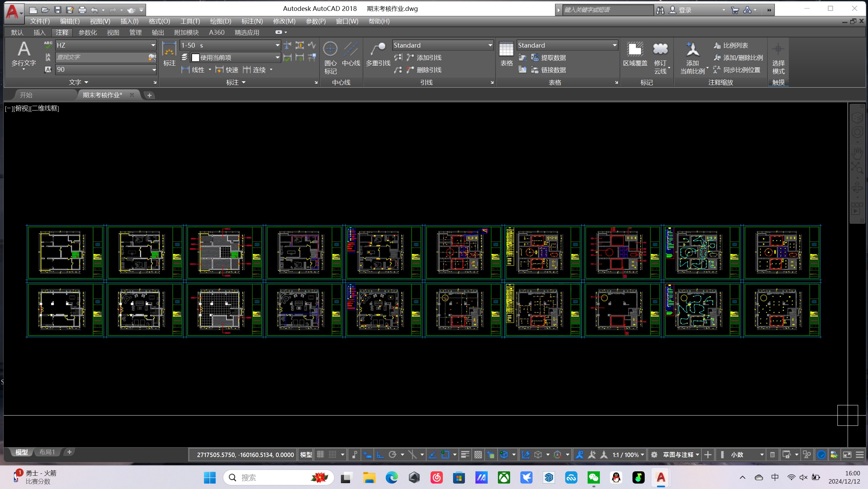Toggle lineweight display in status bar

465,455
